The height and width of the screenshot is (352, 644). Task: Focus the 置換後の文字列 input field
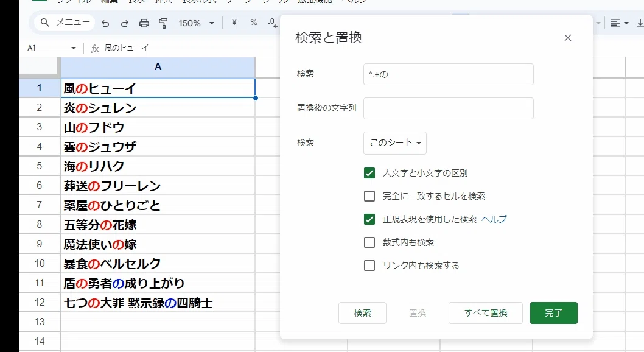[449, 108]
